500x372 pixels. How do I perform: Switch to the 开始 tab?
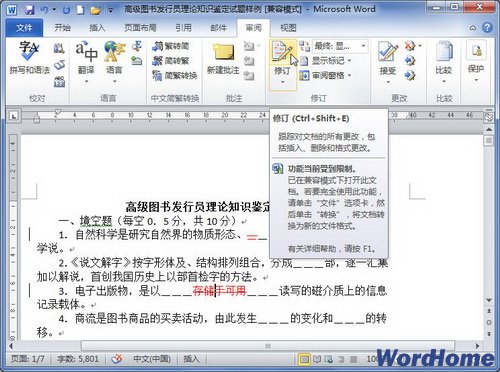pyautogui.click(x=62, y=28)
